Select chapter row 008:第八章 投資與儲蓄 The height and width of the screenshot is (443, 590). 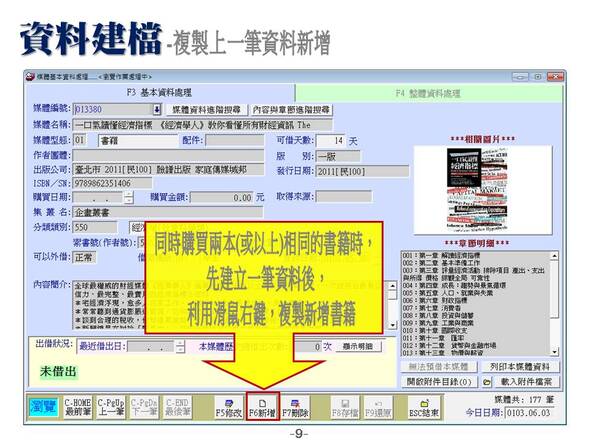(x=438, y=315)
